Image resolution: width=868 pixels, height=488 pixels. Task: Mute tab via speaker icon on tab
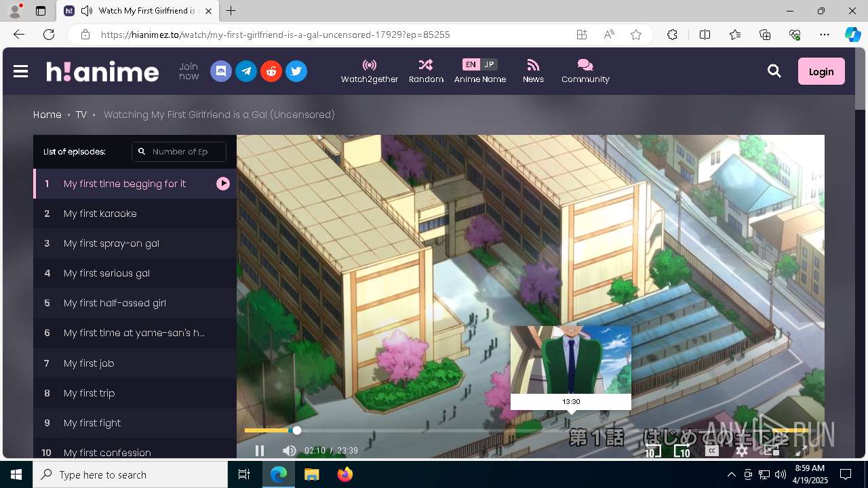point(86,11)
